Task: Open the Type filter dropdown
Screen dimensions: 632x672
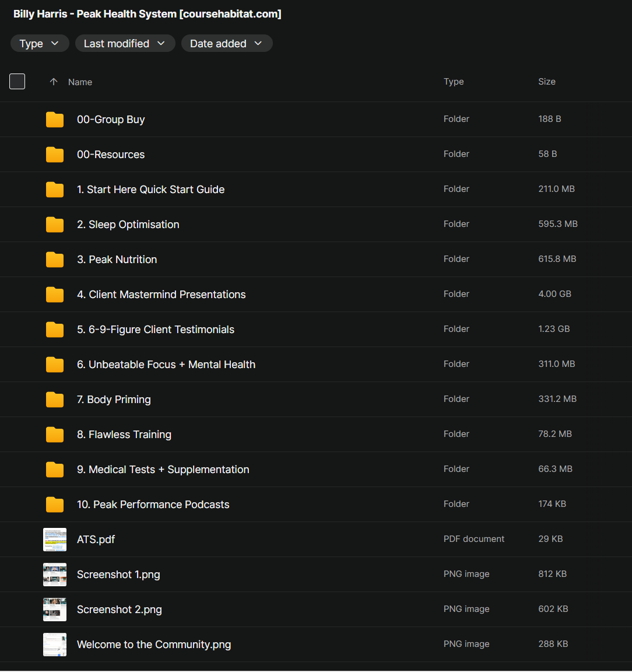Action: tap(40, 44)
